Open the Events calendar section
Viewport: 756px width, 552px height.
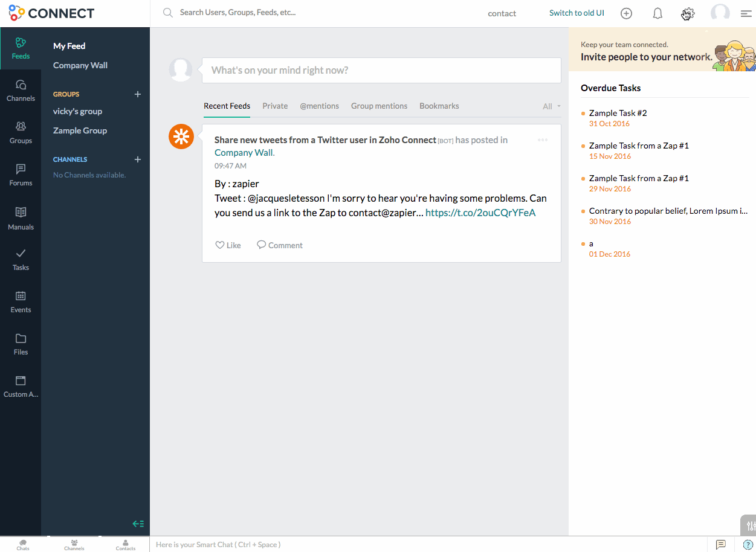point(21,302)
